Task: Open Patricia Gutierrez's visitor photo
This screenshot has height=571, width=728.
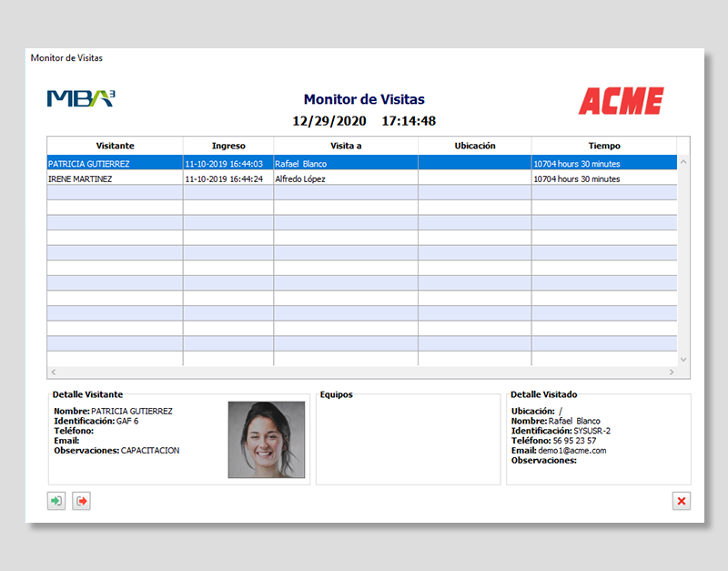Action: point(267,440)
